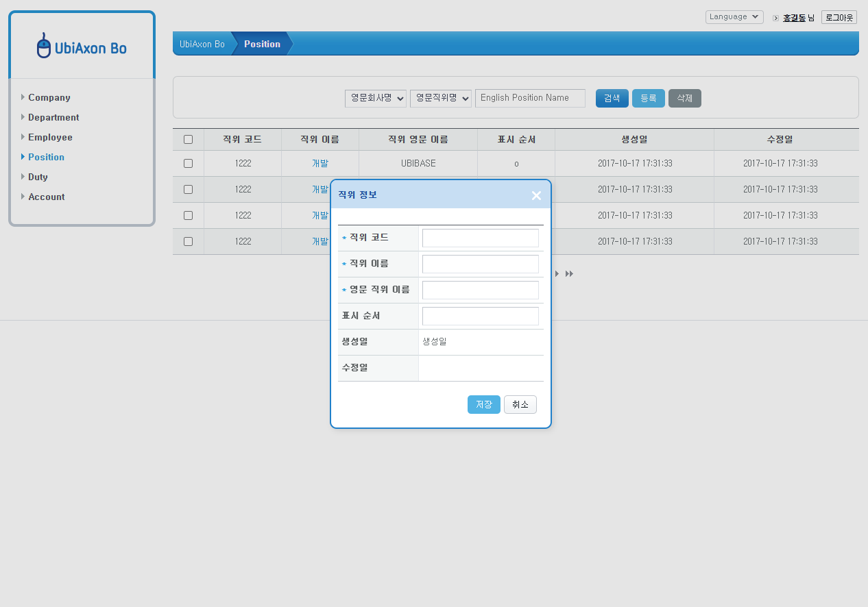
Task: Toggle the select-all checkbox in table header
Action: tap(188, 139)
